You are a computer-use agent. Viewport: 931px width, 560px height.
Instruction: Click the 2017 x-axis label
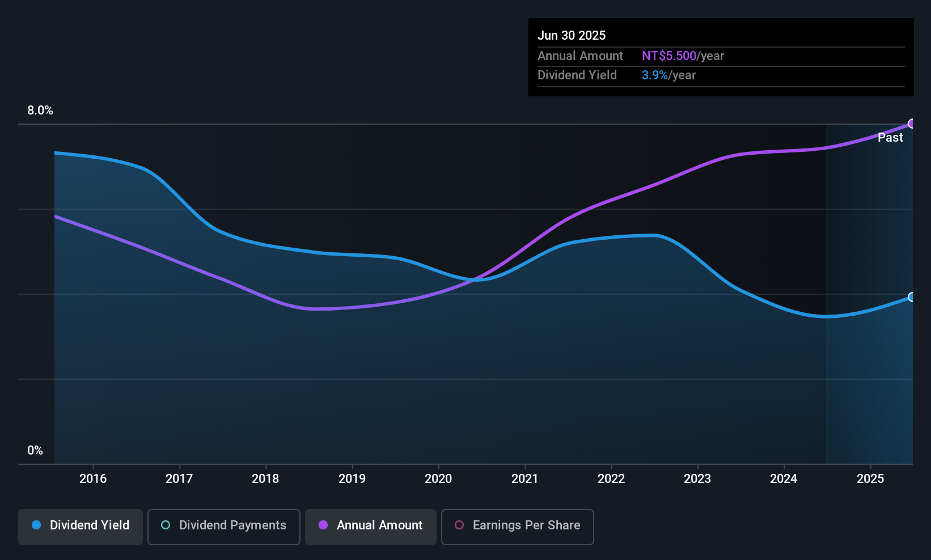coord(179,479)
